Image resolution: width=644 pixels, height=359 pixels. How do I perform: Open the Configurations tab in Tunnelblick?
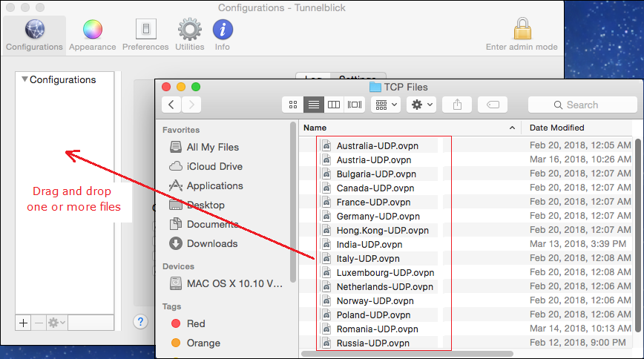coord(34,36)
